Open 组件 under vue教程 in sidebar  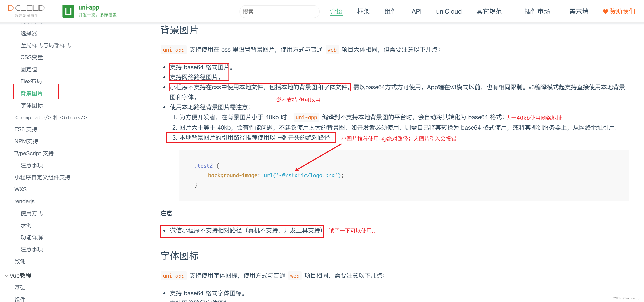click(x=20, y=299)
